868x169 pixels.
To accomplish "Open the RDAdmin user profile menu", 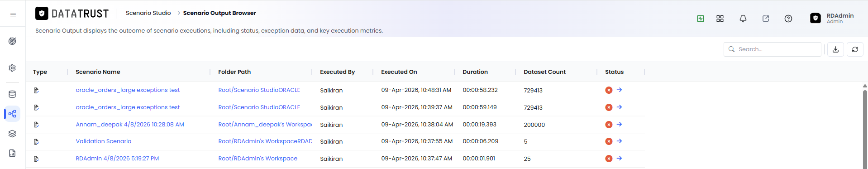I will pyautogui.click(x=832, y=18).
